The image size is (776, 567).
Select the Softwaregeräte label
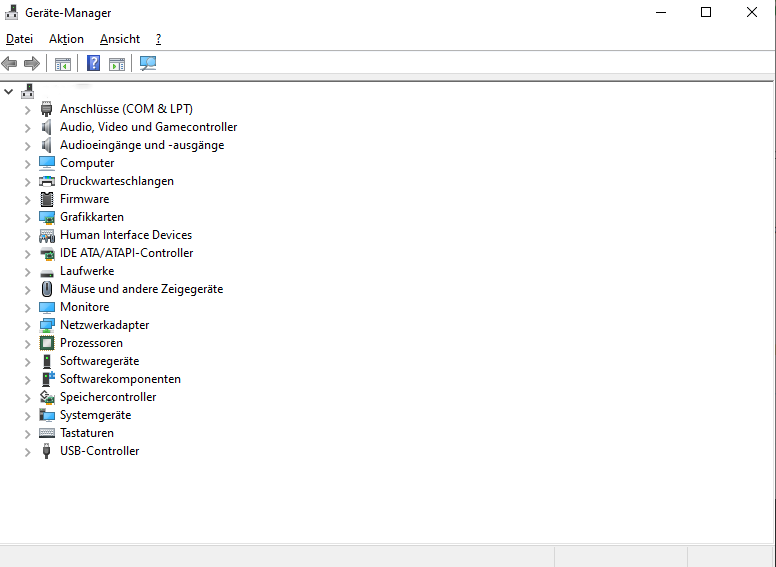coord(99,361)
